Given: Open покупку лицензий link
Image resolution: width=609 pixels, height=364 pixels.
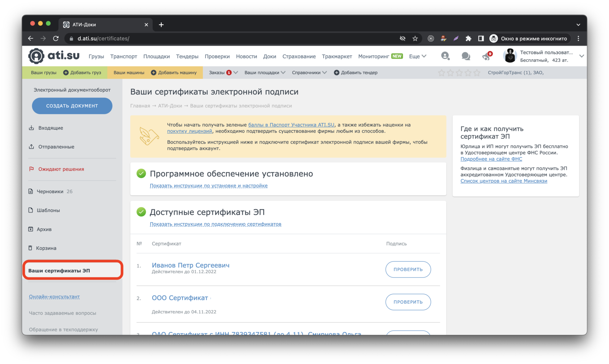Looking at the screenshot, I should coord(190,131).
